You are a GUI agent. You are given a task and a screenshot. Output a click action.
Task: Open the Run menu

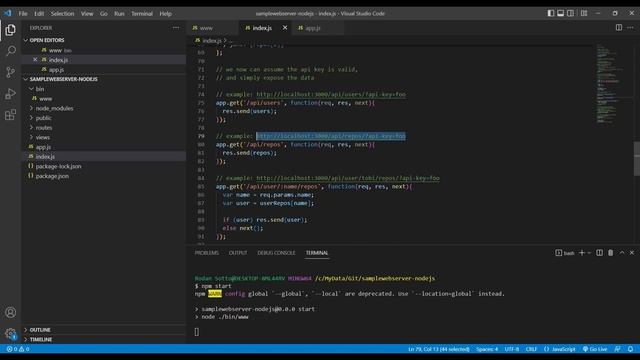[119, 13]
